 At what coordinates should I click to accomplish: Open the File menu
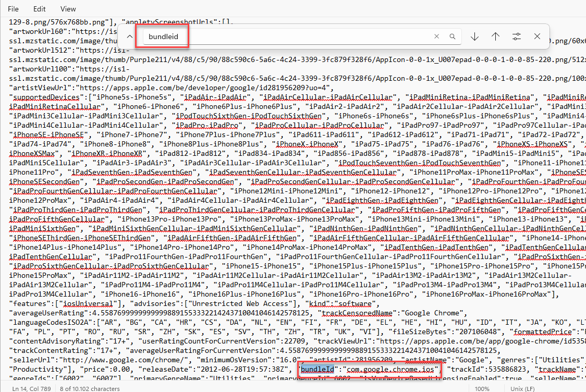14,9
